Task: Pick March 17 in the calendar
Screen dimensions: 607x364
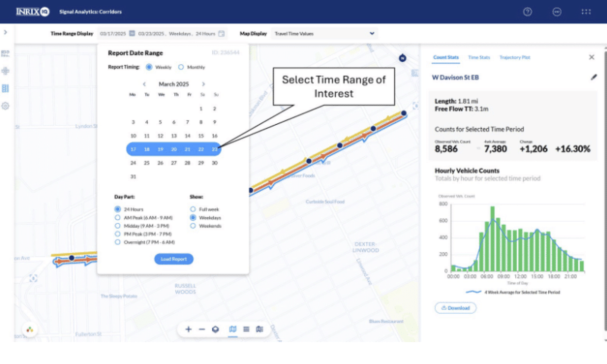Action: [133, 149]
